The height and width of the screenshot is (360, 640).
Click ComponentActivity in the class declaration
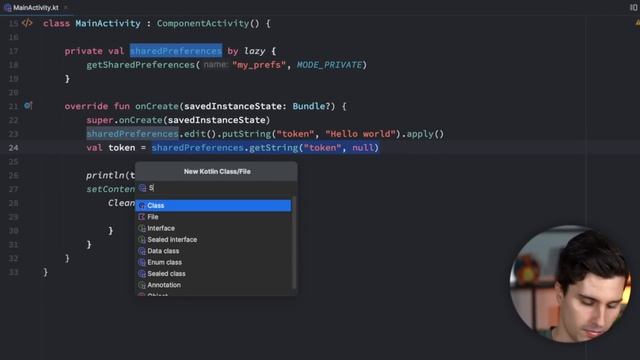[x=203, y=23]
